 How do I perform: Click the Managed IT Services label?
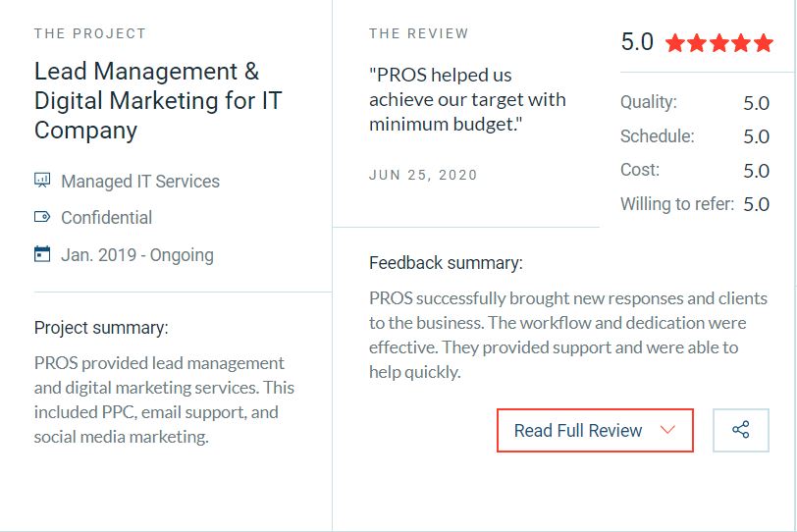point(140,182)
